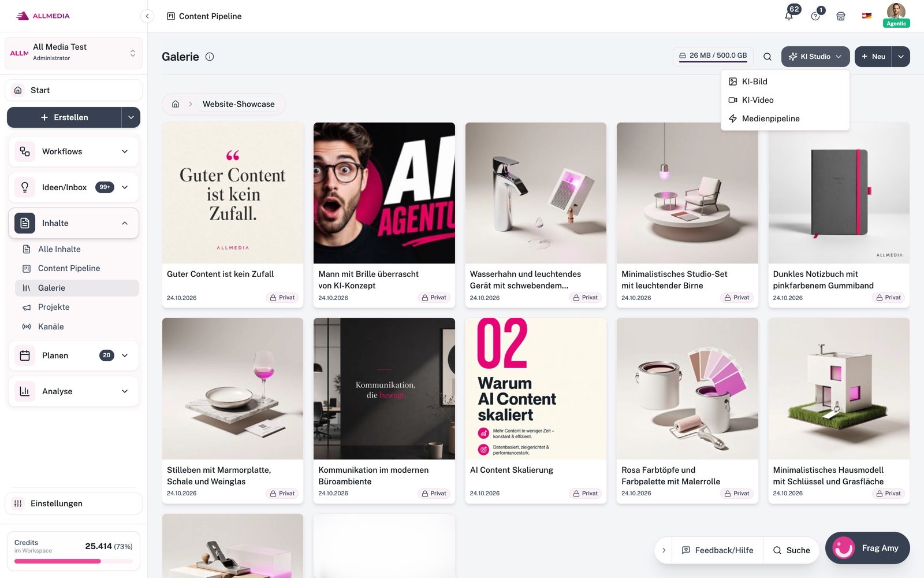Click the gallery search magnifier icon
The height and width of the screenshot is (578, 924).
tap(767, 57)
